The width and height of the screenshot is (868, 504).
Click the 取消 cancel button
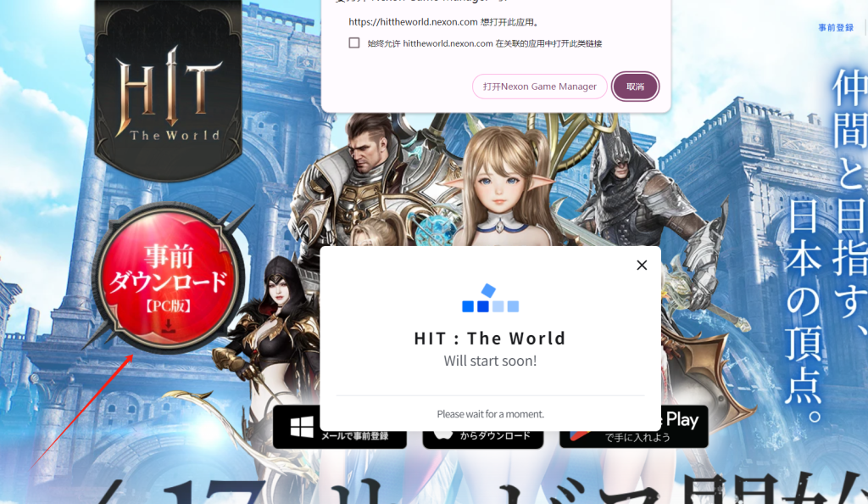(635, 87)
